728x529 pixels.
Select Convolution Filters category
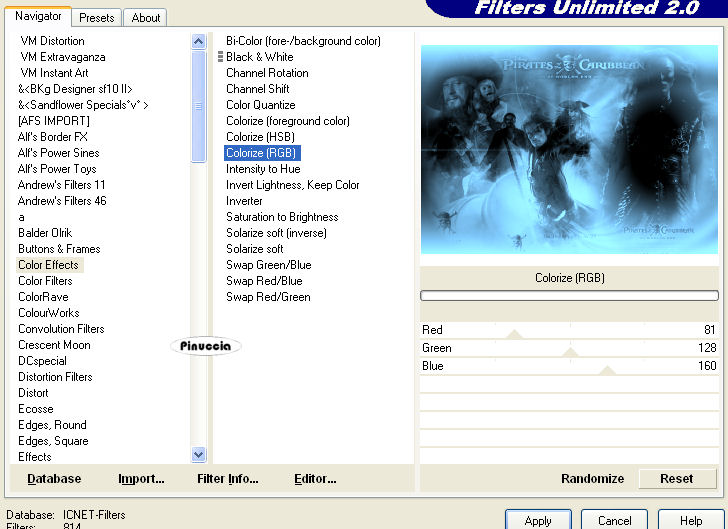pyautogui.click(x=61, y=329)
